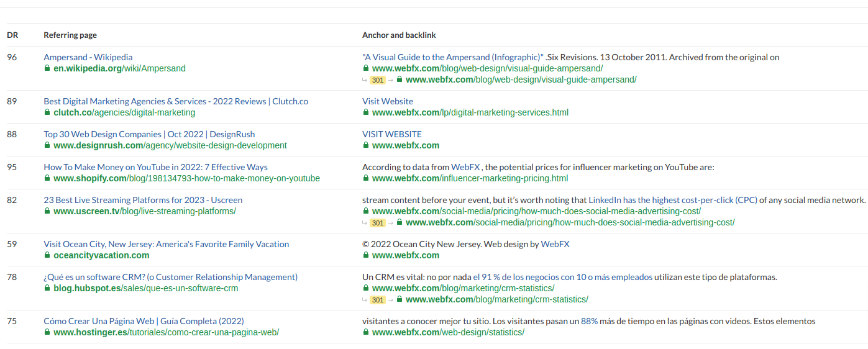Open blog.hubspot.es/sales/que-es-un-software-crm URL

pyautogui.click(x=146, y=288)
